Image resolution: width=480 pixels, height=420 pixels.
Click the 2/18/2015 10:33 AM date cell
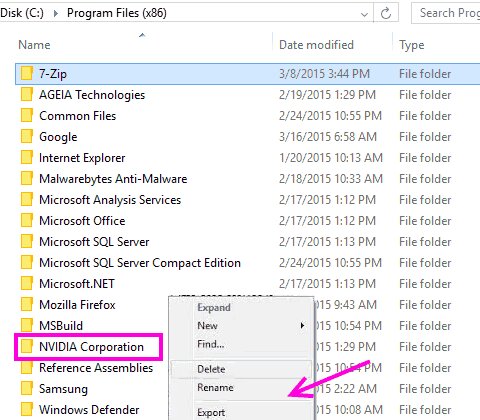[331, 179]
